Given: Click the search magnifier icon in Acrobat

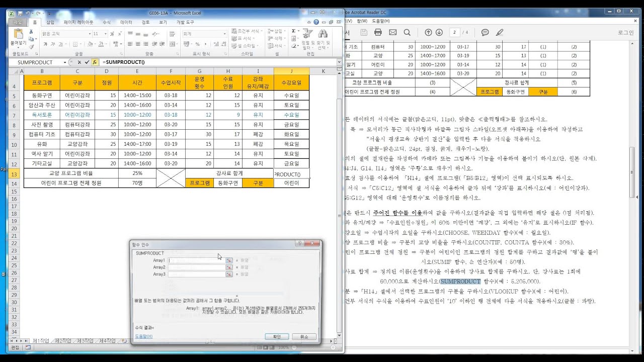Looking at the screenshot, I should point(407,32).
